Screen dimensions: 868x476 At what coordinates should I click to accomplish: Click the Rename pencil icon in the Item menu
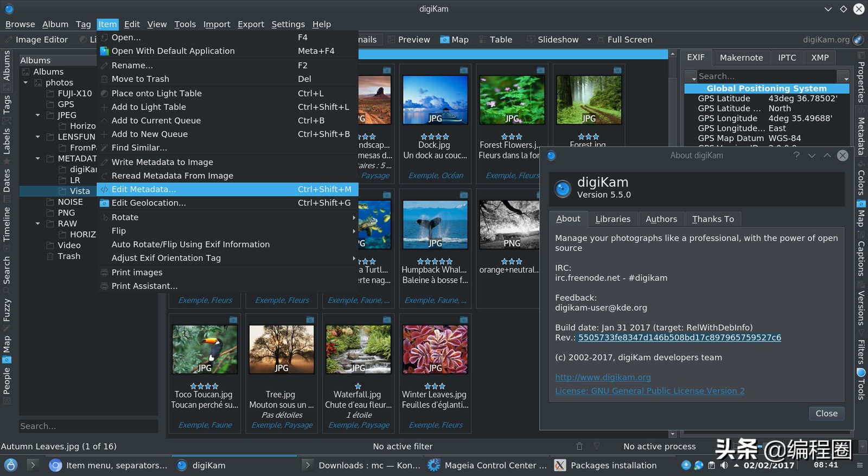104,65
